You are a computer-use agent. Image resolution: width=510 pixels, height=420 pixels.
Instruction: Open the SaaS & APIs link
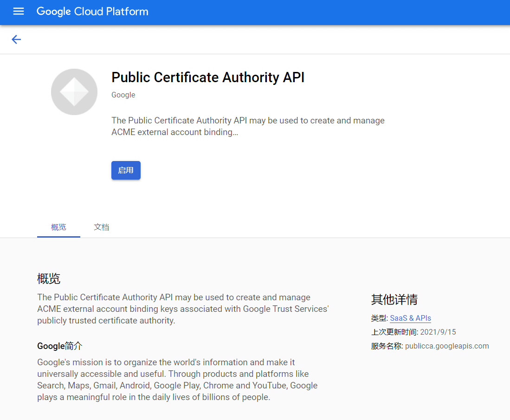click(411, 318)
